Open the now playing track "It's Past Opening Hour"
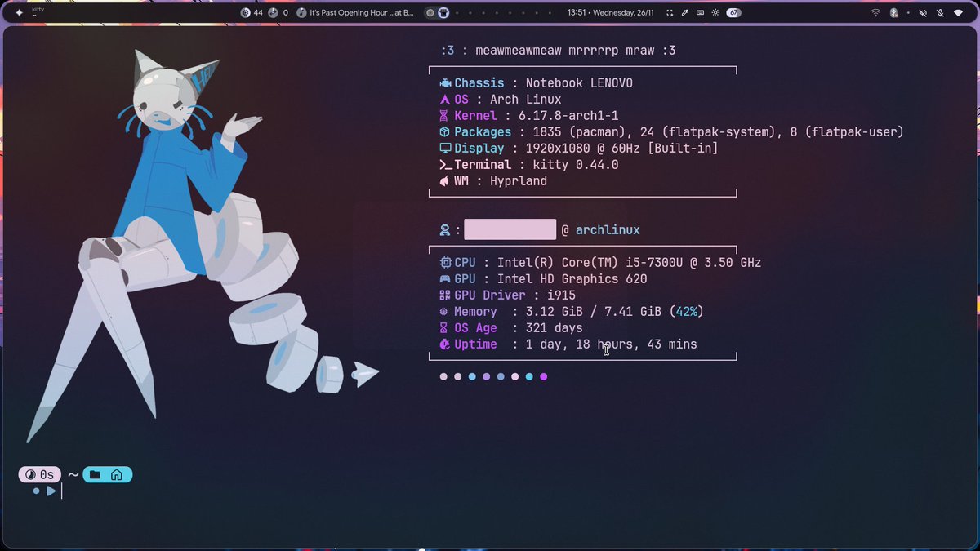This screenshot has width=980, height=551. 361,13
